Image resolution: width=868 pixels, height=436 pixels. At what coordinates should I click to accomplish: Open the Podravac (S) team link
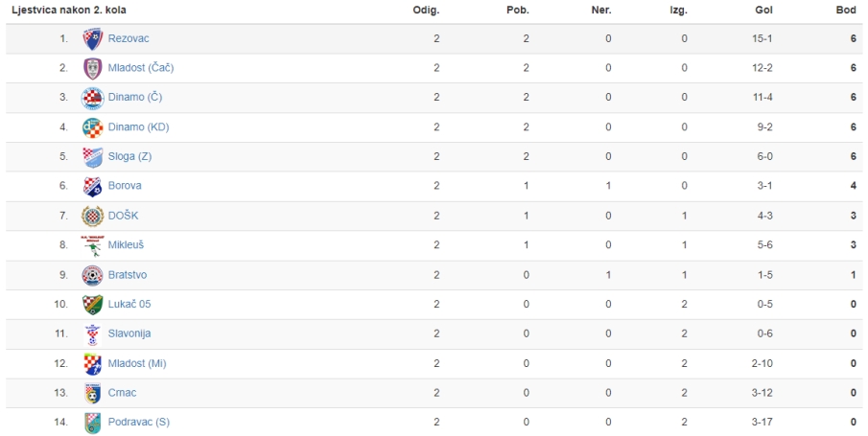pos(138,423)
